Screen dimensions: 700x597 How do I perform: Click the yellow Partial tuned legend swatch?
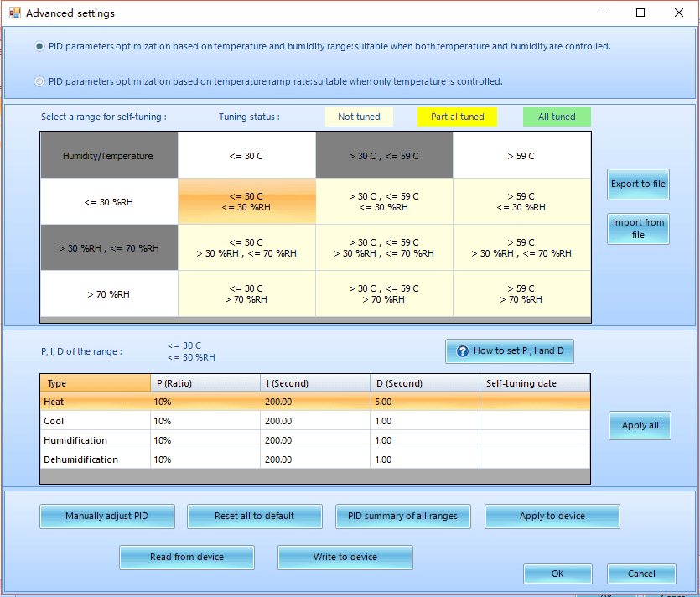click(x=457, y=117)
